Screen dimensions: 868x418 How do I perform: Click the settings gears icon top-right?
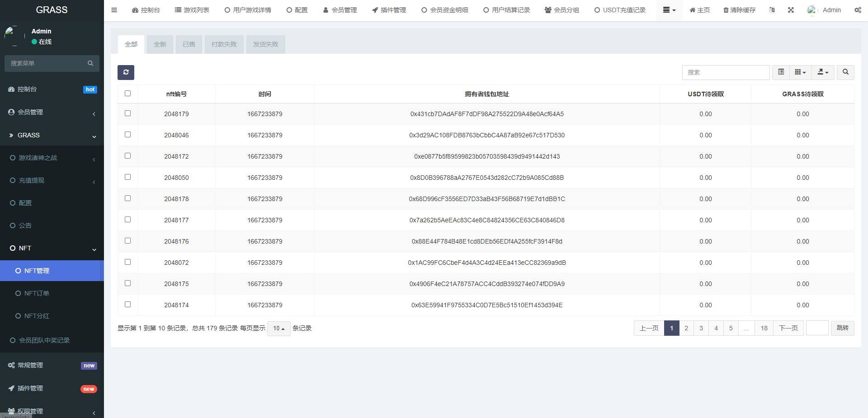coord(858,10)
